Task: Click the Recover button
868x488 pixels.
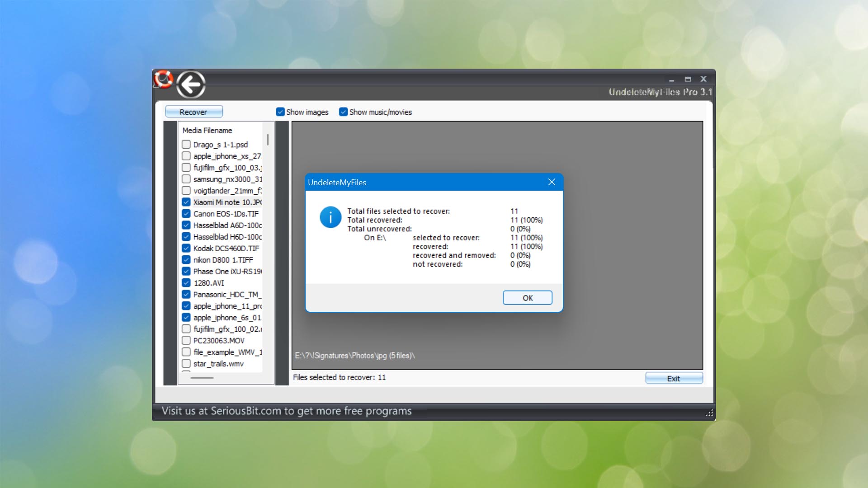Action: tap(194, 112)
